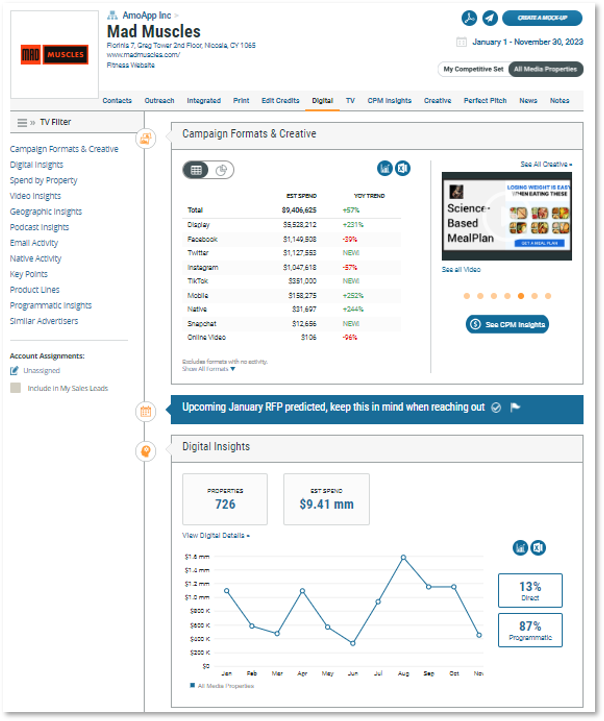Click the Digital Insights head icon
This screenshot has height=721, width=604.
point(146,452)
